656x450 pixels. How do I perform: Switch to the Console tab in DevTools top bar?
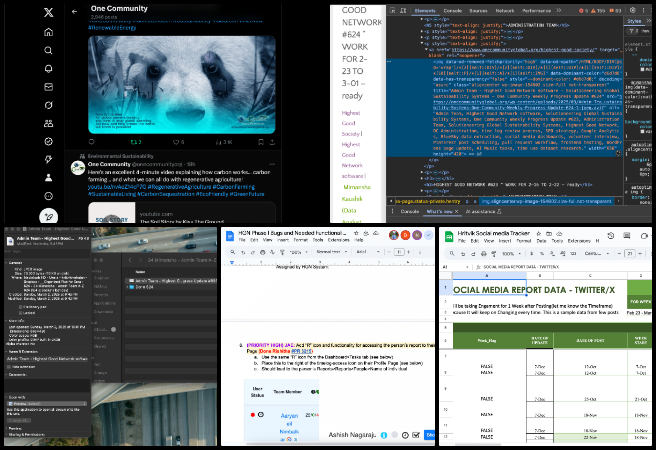tap(453, 11)
